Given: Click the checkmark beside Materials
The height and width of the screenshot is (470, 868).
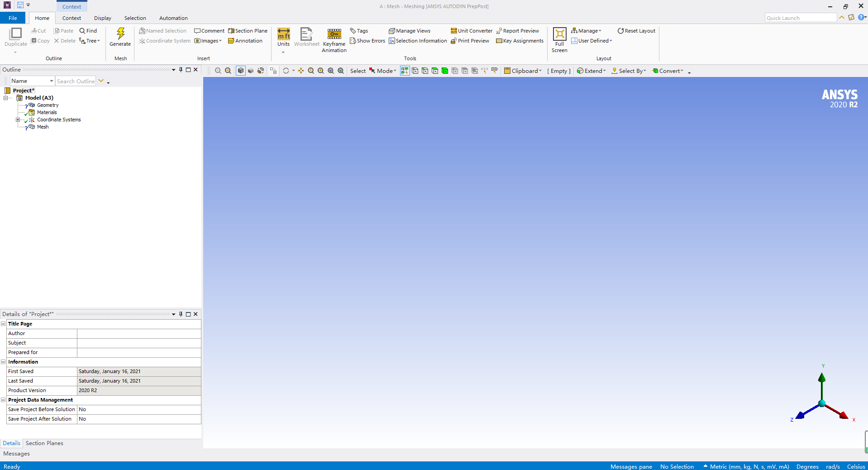Looking at the screenshot, I should pos(26,115).
